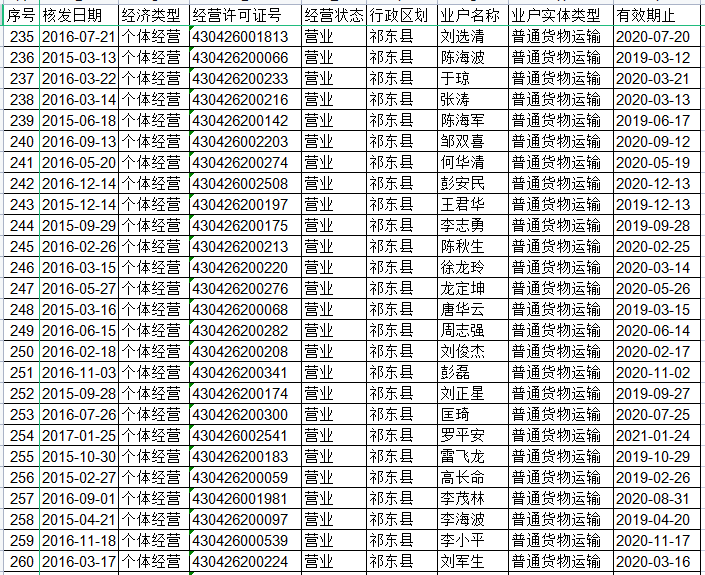This screenshot has width=705, height=575.
Task: Click the expiry date 2019-03-12
Action: [x=652, y=58]
